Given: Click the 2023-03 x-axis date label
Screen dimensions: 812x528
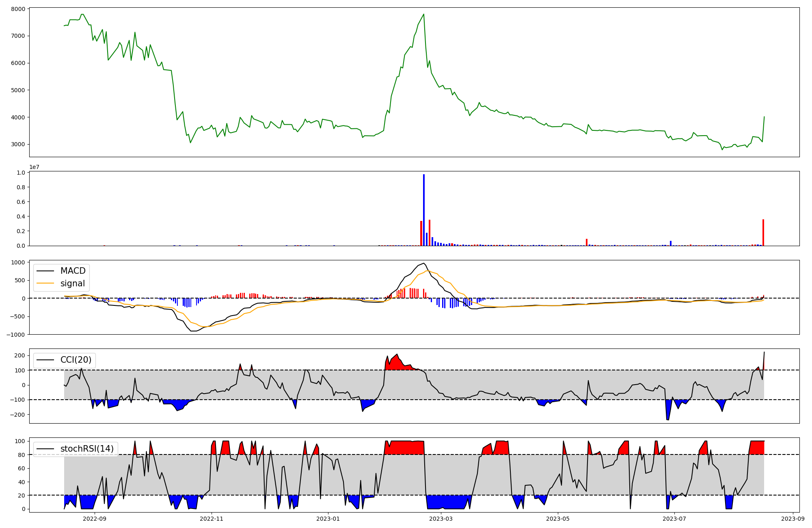Looking at the screenshot, I should coord(441,519).
